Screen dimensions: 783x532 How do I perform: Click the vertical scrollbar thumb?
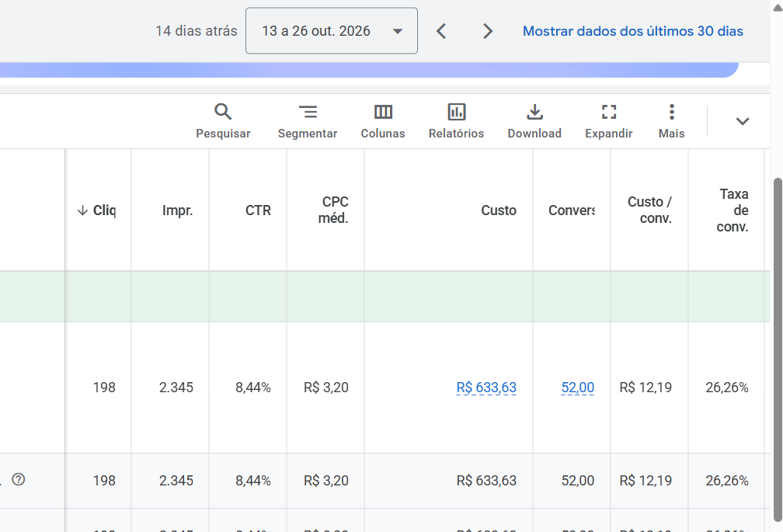tap(778, 349)
